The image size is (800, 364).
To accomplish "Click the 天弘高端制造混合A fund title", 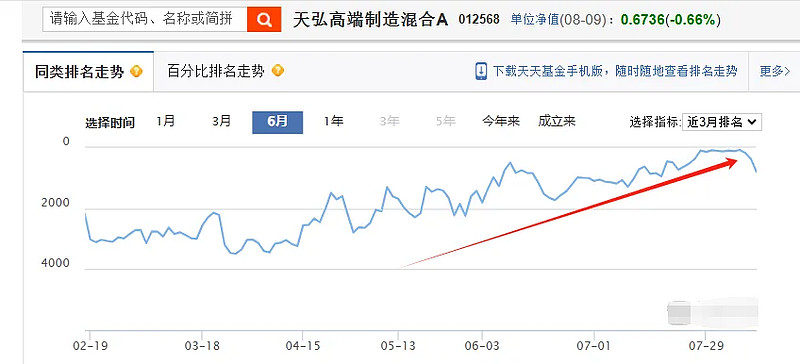I will pyautogui.click(x=371, y=20).
